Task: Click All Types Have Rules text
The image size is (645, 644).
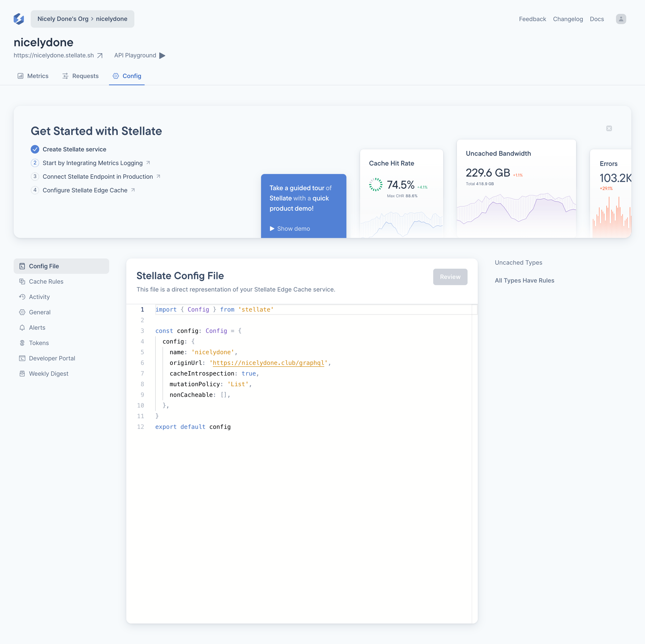Action: [x=525, y=281]
